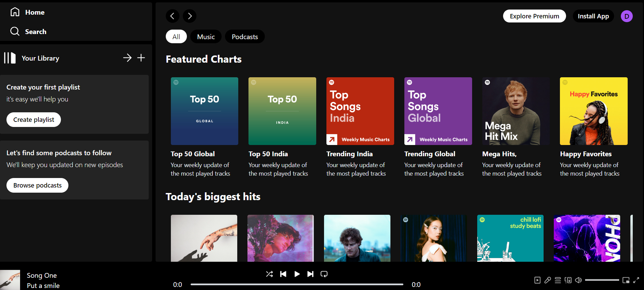The width and height of the screenshot is (644, 290).
Task: Open the Trending India chart thumbnail
Action: tap(360, 111)
